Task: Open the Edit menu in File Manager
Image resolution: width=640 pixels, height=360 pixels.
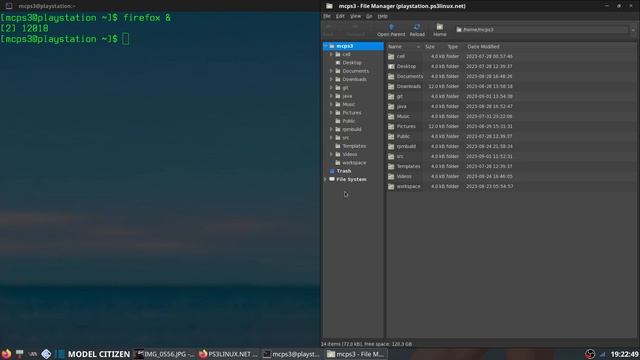Action: [340, 16]
